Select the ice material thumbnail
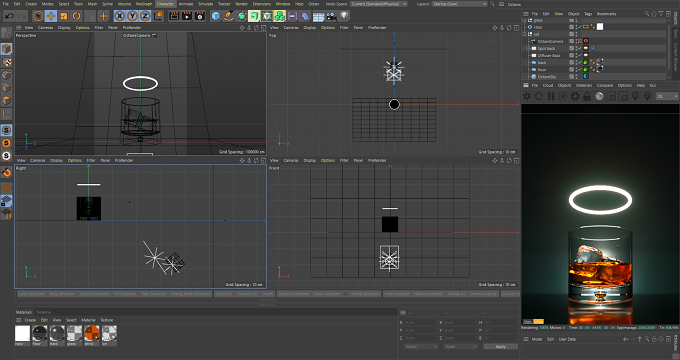 point(109,334)
